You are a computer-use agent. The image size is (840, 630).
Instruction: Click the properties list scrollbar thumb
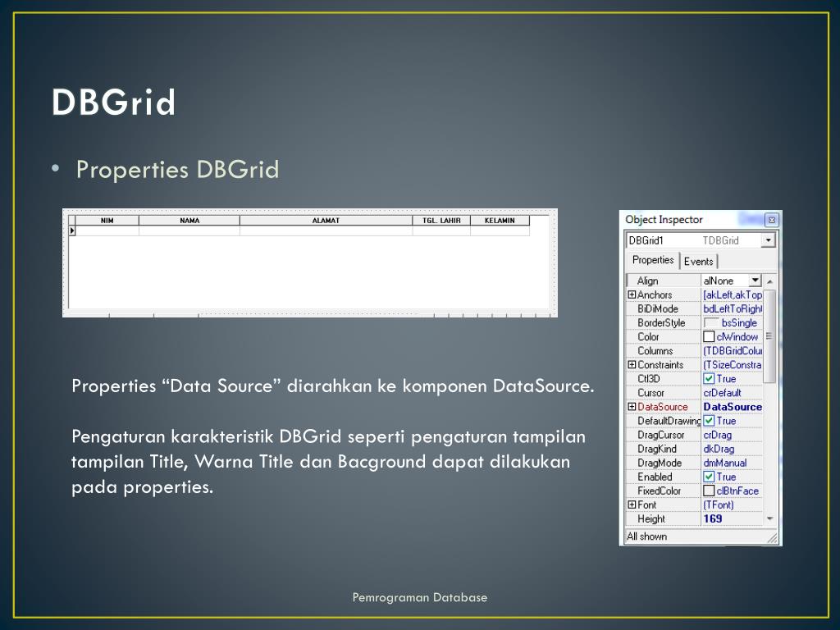(769, 336)
